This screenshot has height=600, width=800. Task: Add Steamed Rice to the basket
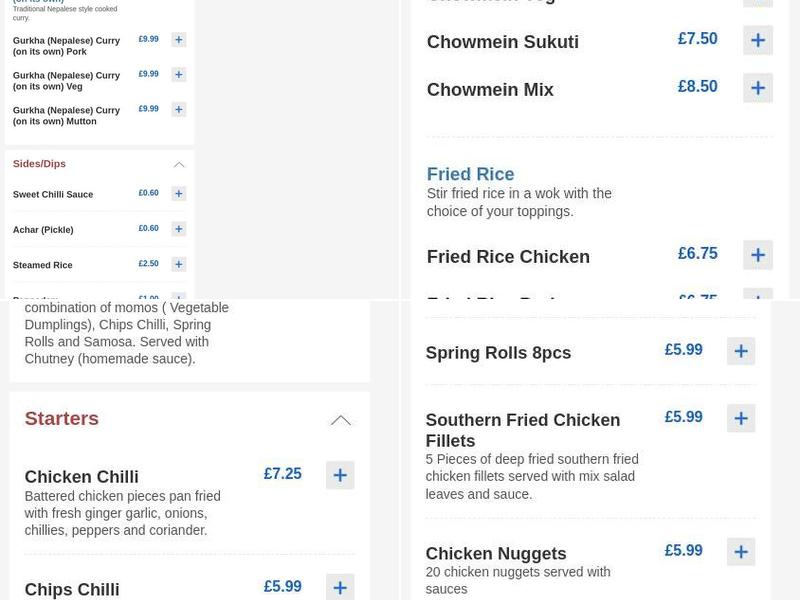pos(178,263)
